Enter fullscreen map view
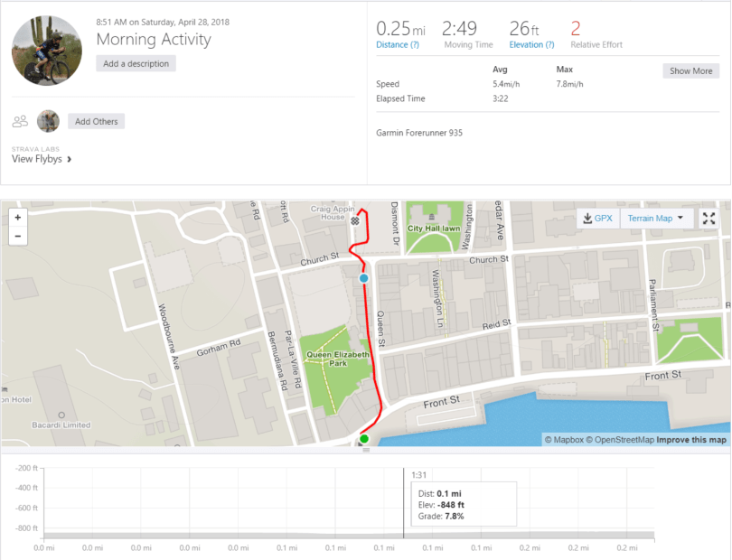The height and width of the screenshot is (560, 732). (x=709, y=219)
